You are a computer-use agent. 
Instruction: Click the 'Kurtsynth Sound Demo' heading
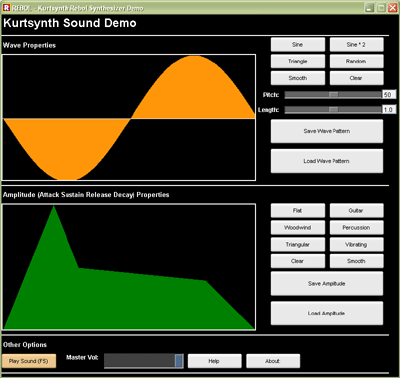[x=70, y=23]
